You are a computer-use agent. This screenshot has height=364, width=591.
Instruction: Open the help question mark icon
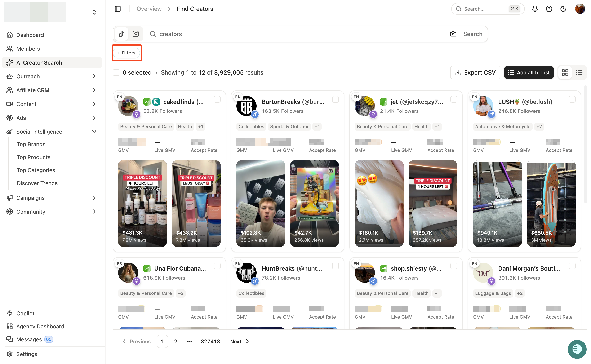[x=549, y=9]
